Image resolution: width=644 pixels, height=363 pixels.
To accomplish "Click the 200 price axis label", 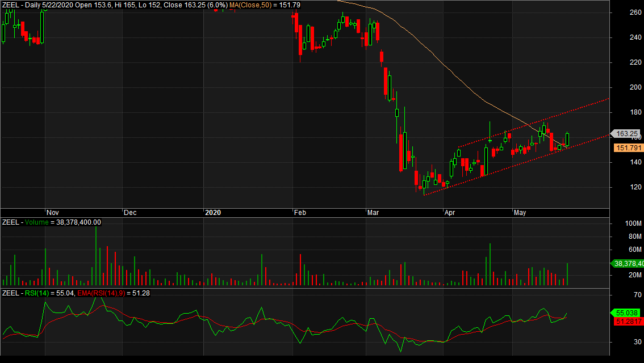I will [x=635, y=87].
